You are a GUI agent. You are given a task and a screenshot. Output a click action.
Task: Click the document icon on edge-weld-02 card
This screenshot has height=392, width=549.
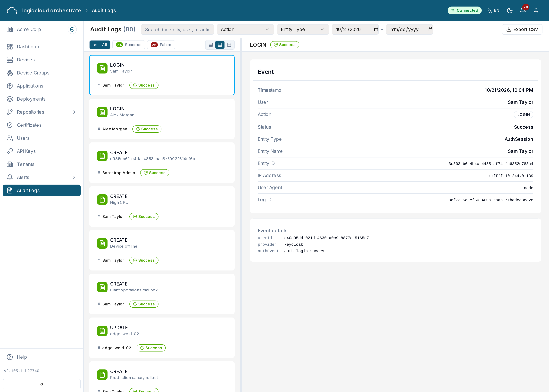102,331
